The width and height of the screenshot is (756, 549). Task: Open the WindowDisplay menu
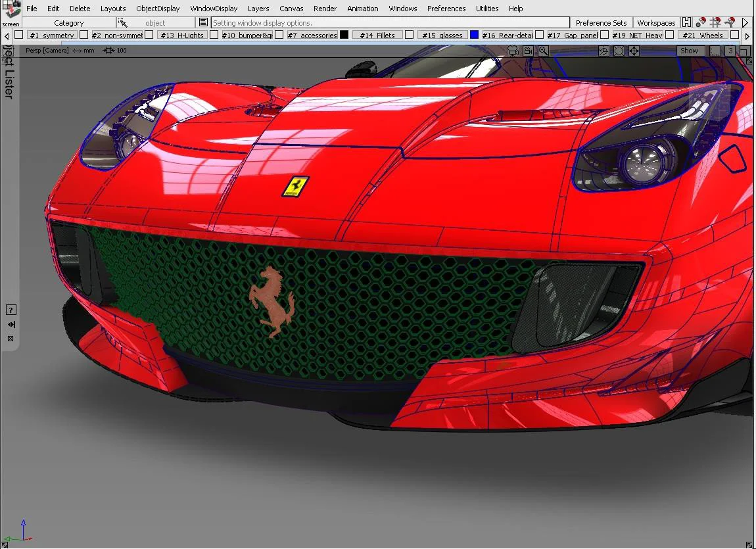coord(214,9)
